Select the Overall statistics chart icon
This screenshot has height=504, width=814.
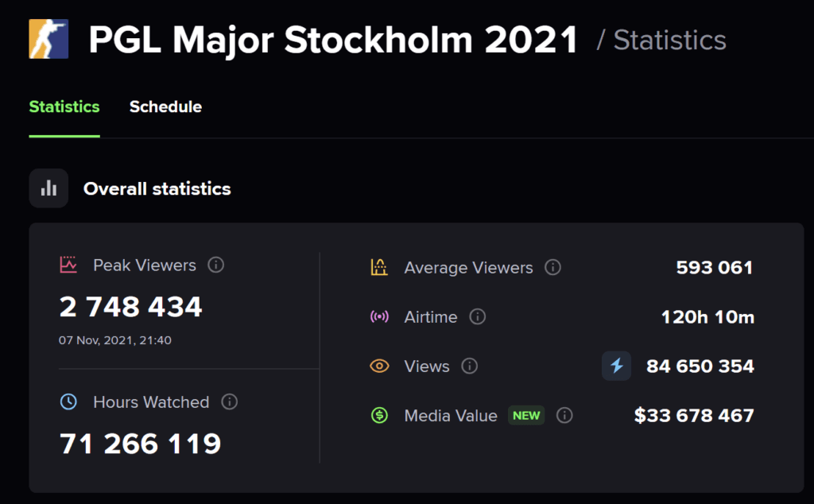[48, 188]
